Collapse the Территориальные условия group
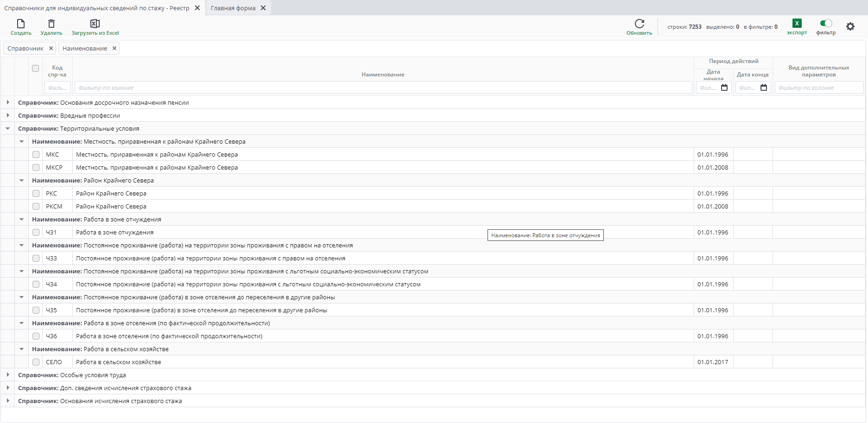Screen dimensions: 868x423 (x=8, y=128)
